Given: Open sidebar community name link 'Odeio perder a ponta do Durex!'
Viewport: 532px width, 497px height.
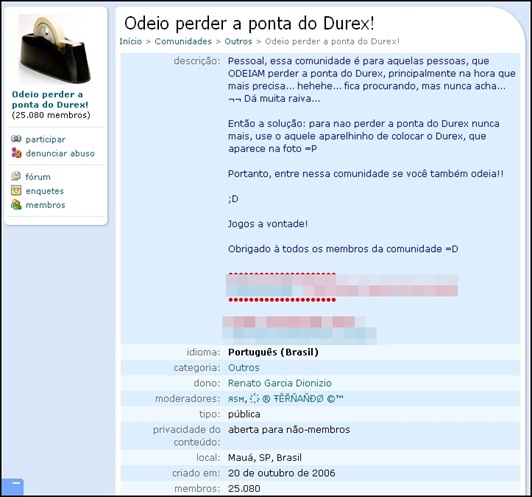Looking at the screenshot, I should pos(50,99).
